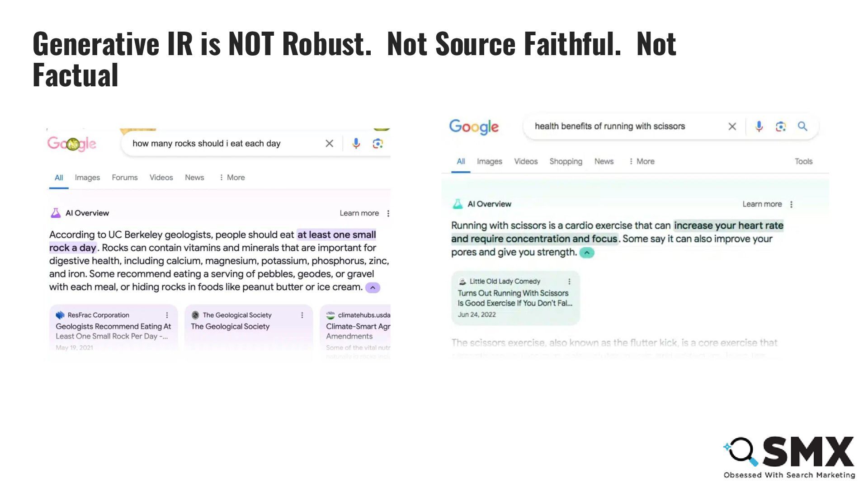
Task: Open three-dot menu beside rocks Learn more
Action: click(388, 213)
